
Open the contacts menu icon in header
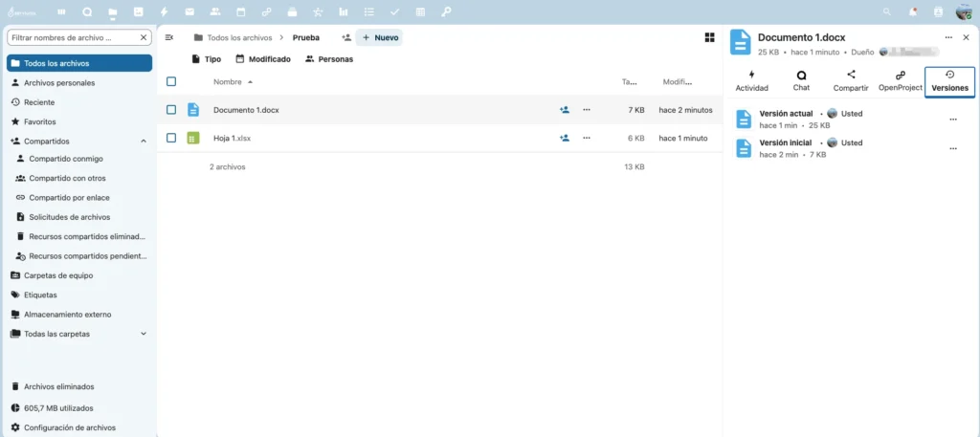(938, 11)
